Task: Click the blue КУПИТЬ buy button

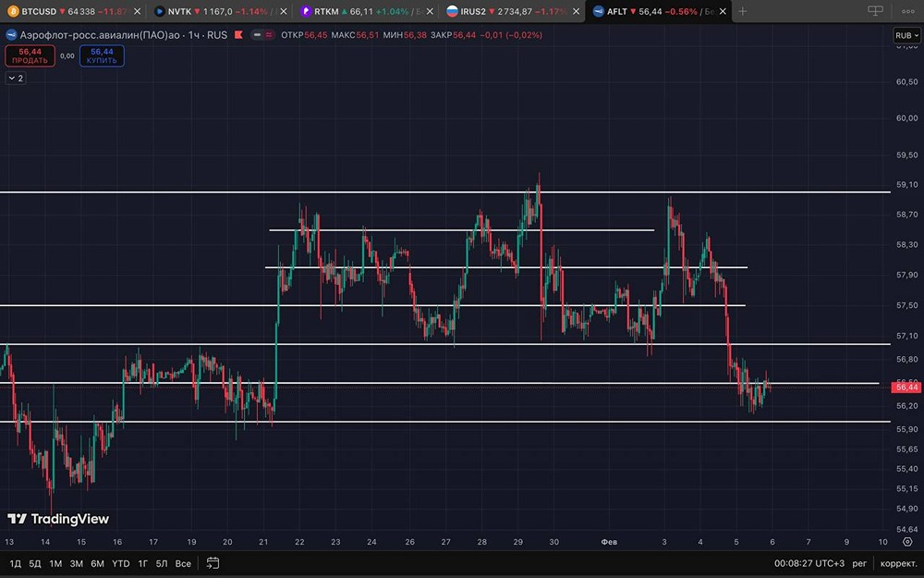Action: 102,56
